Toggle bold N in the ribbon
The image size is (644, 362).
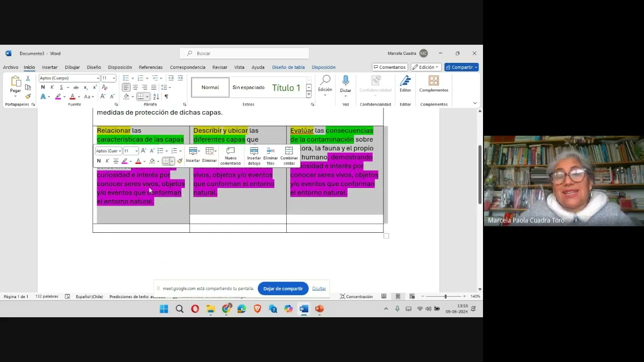click(43, 87)
